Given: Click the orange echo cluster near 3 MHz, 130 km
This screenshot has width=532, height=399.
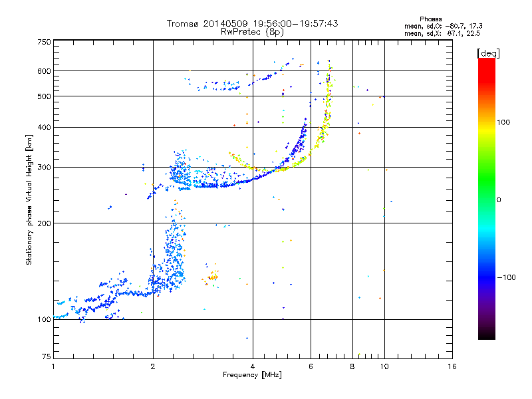Looking at the screenshot, I should [212, 277].
